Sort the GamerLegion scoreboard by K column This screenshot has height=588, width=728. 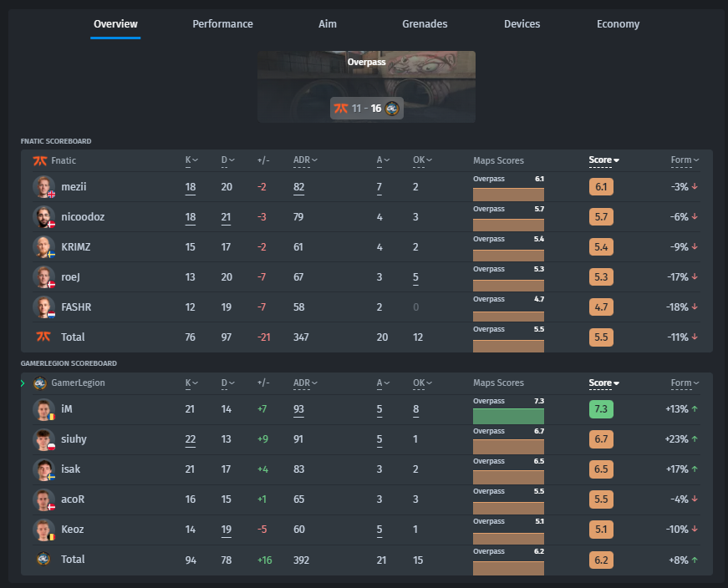(191, 383)
